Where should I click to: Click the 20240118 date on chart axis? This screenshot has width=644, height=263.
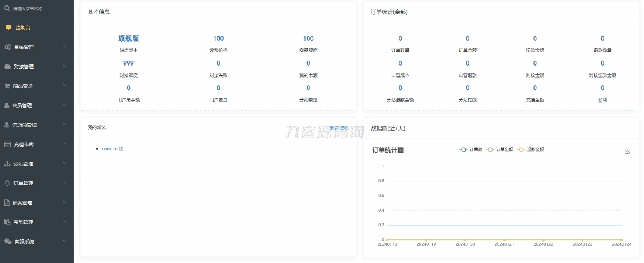(x=387, y=244)
